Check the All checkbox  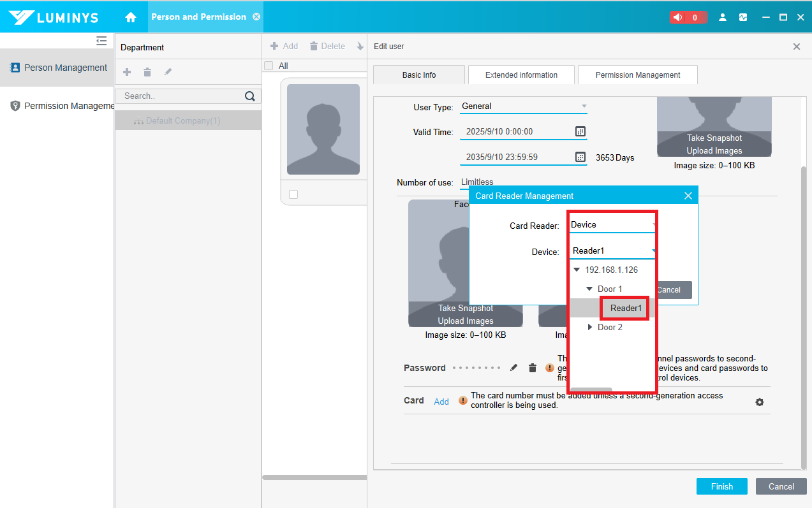(x=269, y=66)
